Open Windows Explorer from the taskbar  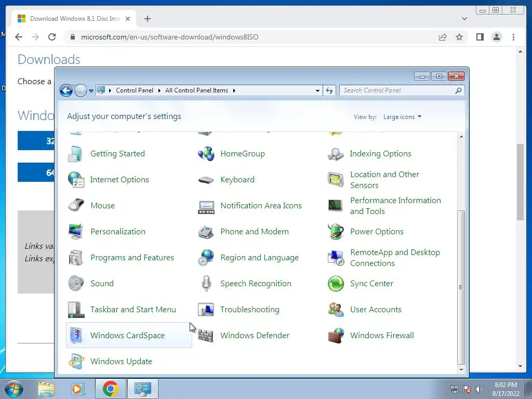click(46, 389)
